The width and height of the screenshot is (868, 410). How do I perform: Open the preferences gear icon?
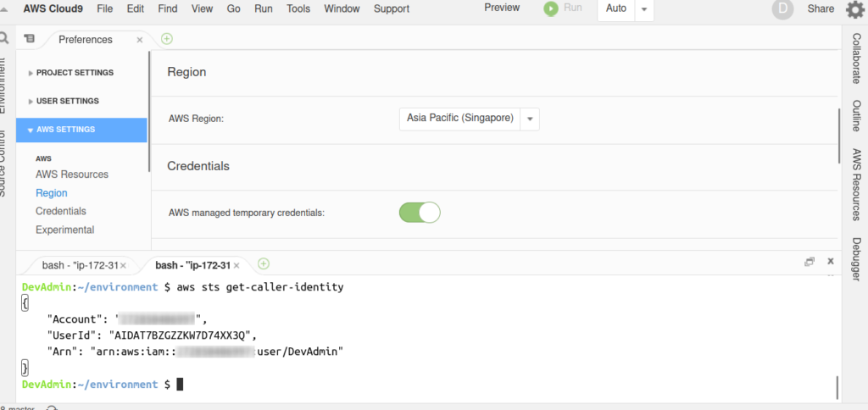coord(855,8)
